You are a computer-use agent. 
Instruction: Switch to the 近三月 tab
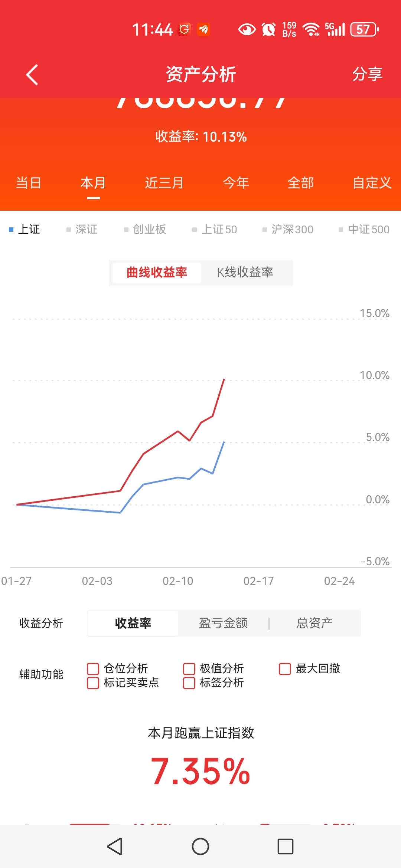click(164, 183)
